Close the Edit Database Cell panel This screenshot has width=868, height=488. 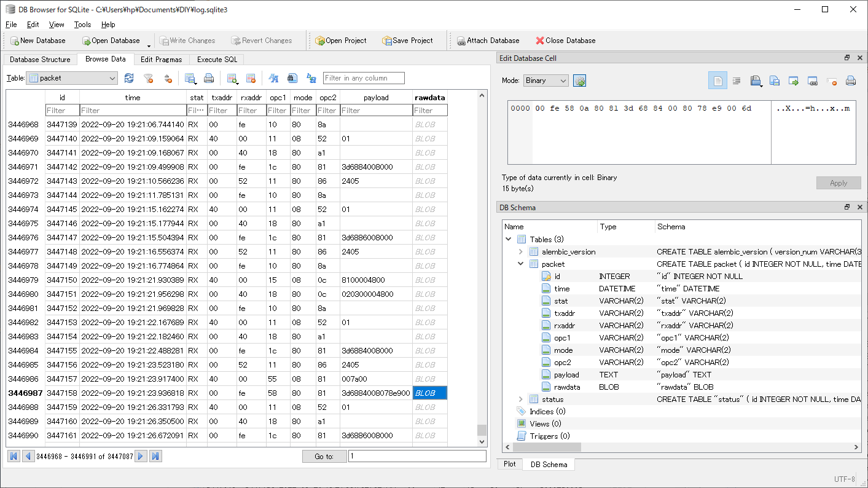tap(859, 58)
